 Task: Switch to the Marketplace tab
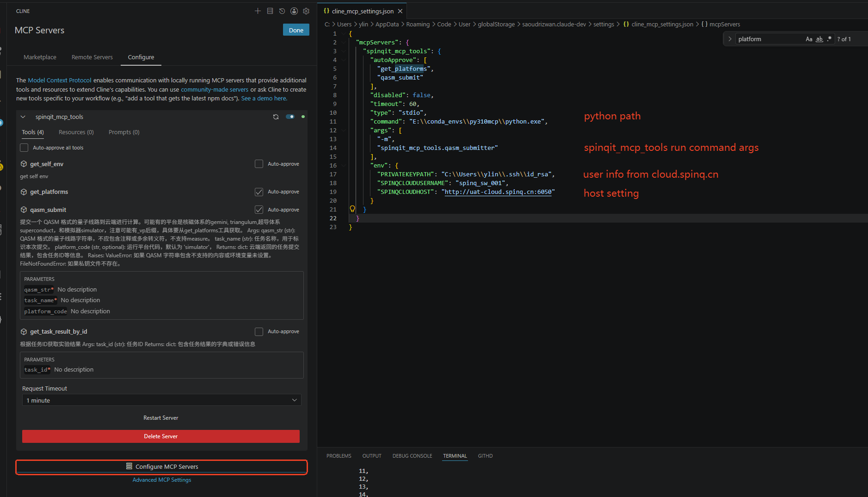click(40, 57)
